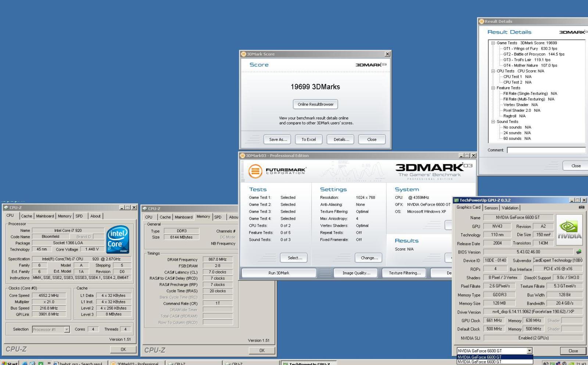Open the Mainboard tab in left CPU-Z window

(45, 216)
